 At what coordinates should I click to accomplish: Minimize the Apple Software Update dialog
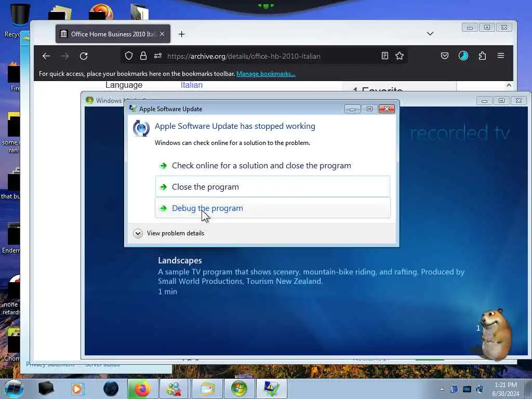click(352, 109)
